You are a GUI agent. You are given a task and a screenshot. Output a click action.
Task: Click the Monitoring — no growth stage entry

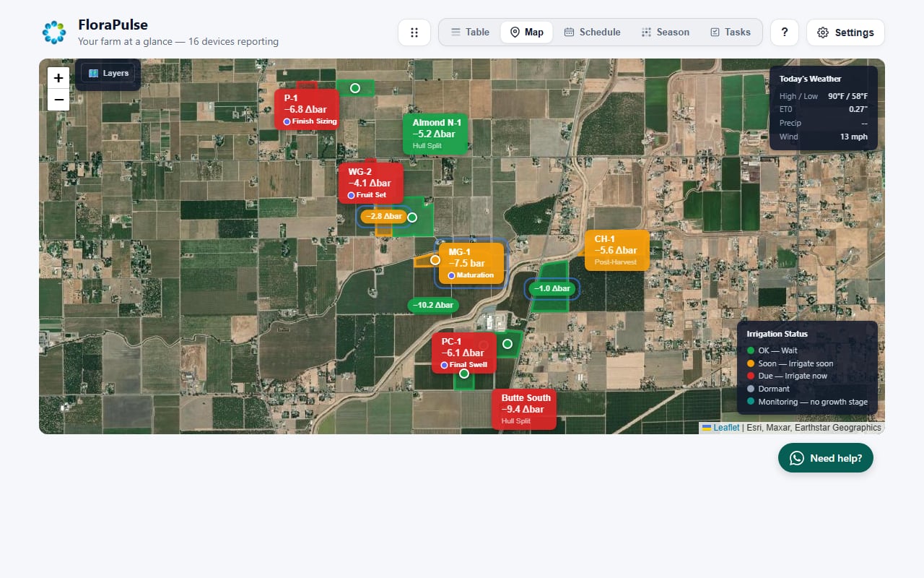click(807, 402)
